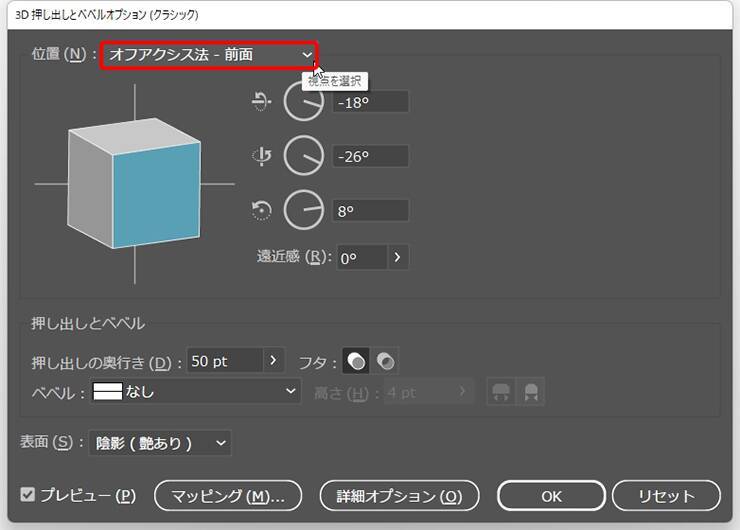Open the ベベル shape dropdown
740x530 pixels.
[x=195, y=393]
